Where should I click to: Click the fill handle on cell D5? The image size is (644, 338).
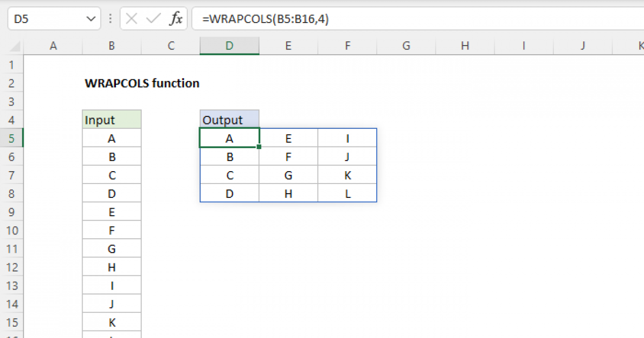pyautogui.click(x=259, y=146)
